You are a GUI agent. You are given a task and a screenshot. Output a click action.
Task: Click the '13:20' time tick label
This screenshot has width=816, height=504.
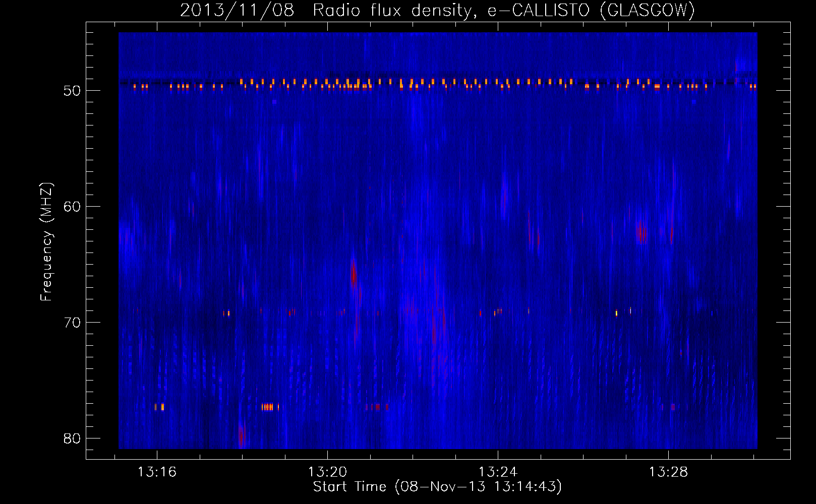coord(327,472)
